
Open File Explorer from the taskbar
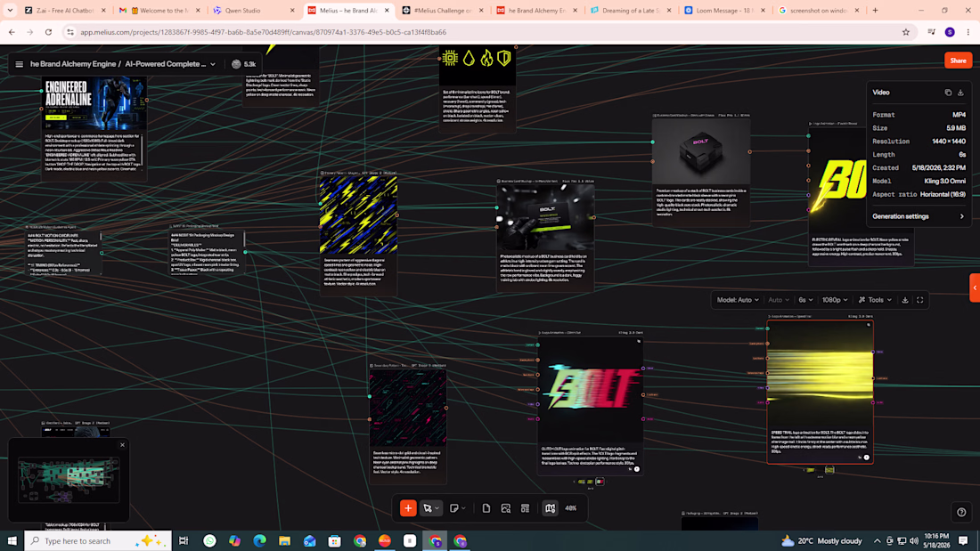tap(284, 541)
